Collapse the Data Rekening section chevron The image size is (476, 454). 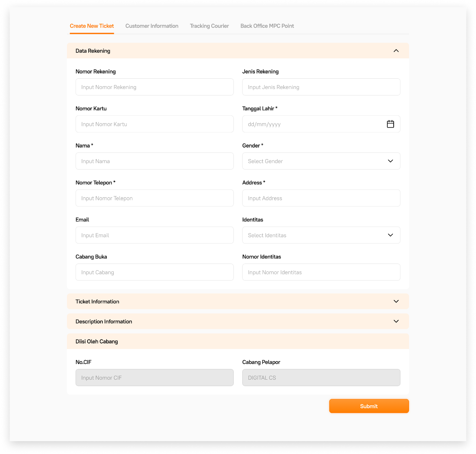(x=396, y=51)
